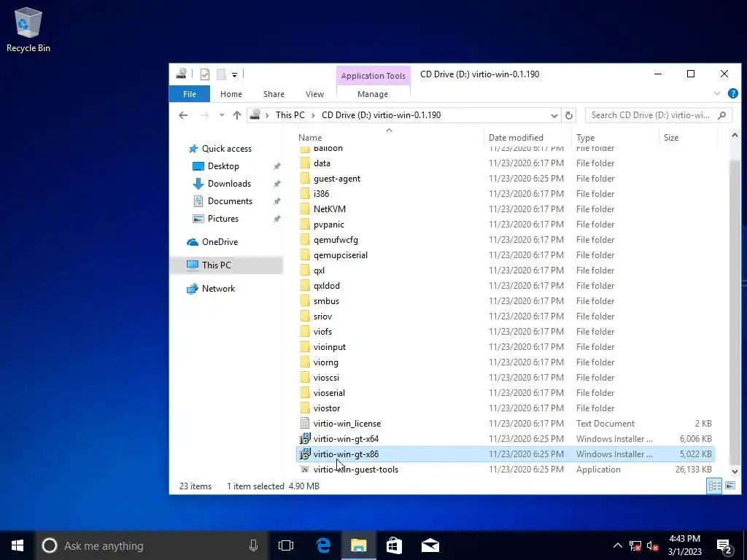Select the virtio-win-gt-x64 installer
Image resolution: width=747 pixels, height=560 pixels.
(346, 438)
